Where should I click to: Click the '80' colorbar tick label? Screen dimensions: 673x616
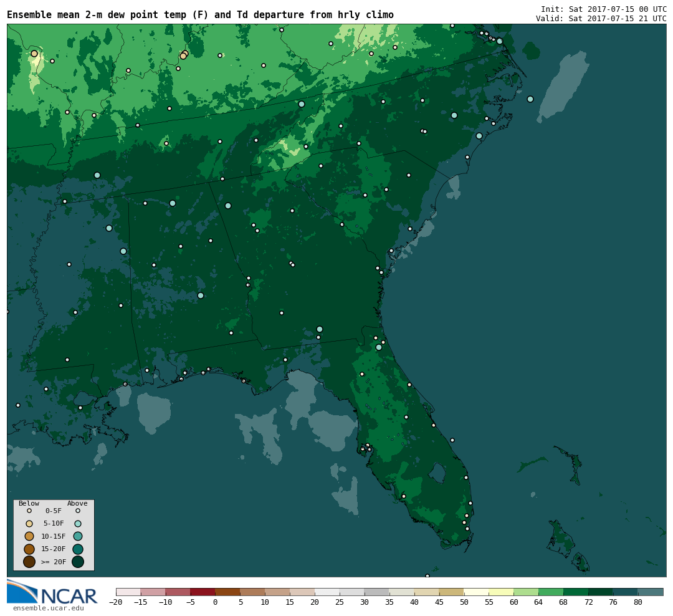click(x=638, y=602)
